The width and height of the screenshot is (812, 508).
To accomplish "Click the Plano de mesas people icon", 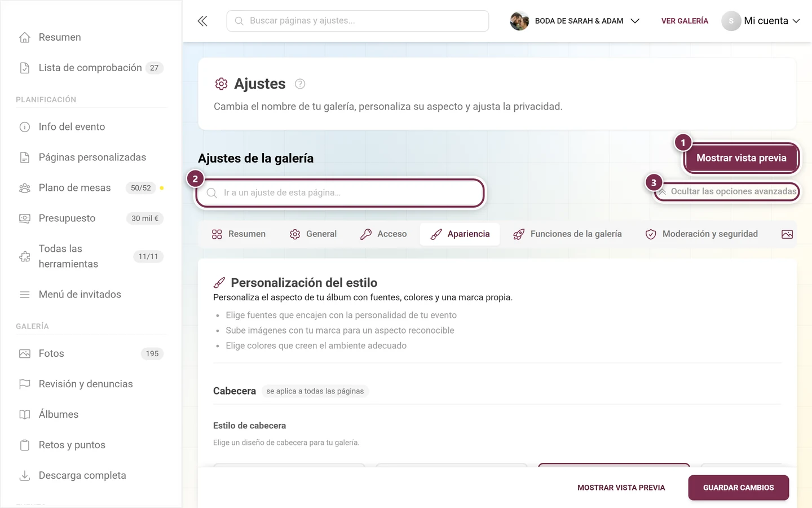I will (25, 188).
